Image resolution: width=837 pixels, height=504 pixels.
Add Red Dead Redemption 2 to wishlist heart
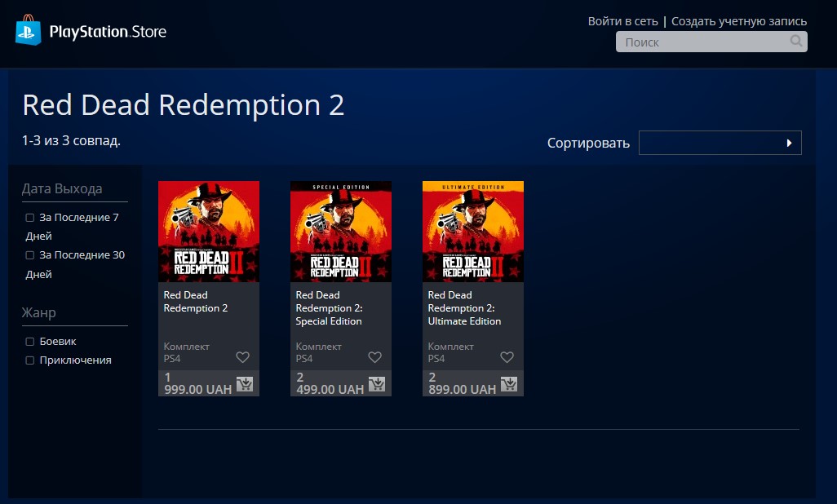click(x=242, y=356)
